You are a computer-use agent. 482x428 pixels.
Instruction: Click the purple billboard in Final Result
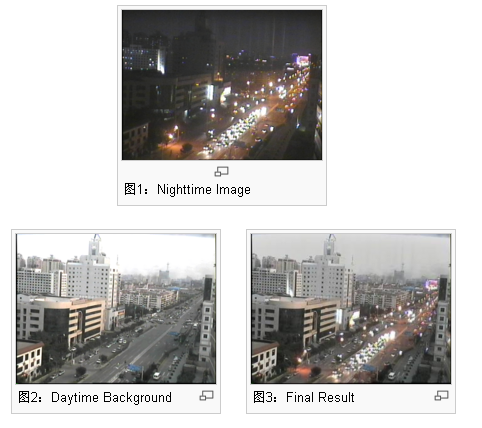coord(431,284)
